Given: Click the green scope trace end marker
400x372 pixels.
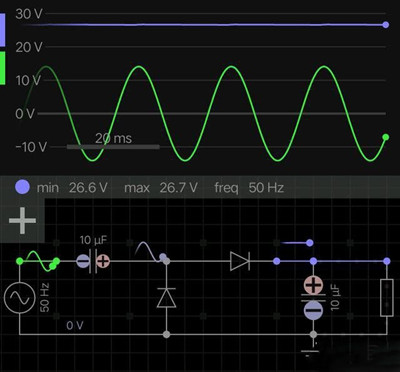Looking at the screenshot, I should (x=386, y=137).
